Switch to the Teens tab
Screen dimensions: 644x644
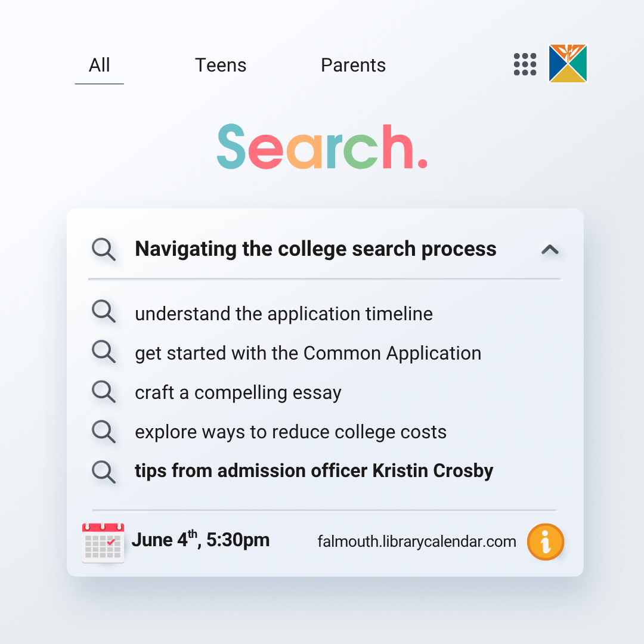pos(221,65)
